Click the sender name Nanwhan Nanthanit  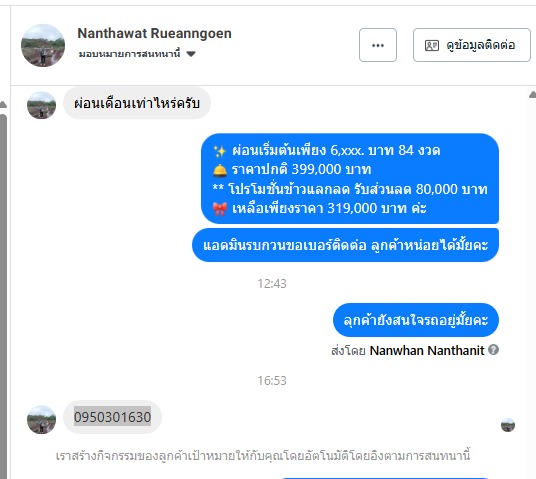coord(427,350)
